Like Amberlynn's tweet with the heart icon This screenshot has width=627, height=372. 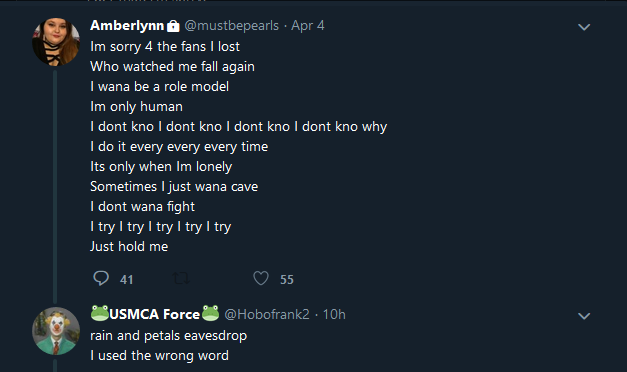click(261, 278)
